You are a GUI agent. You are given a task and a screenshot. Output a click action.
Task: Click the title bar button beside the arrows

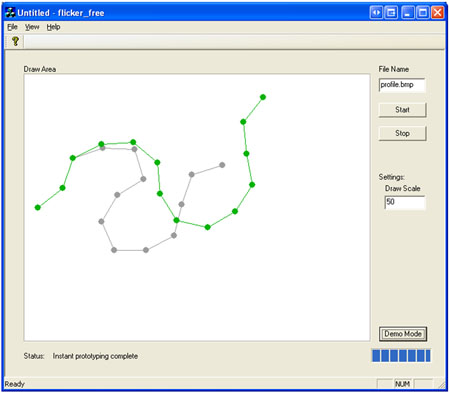tap(391, 13)
